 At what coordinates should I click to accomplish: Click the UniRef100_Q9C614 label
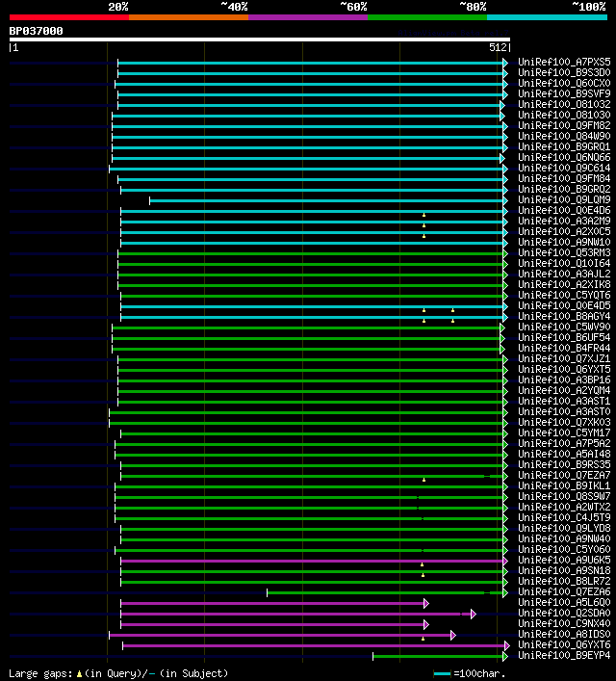click(x=564, y=168)
